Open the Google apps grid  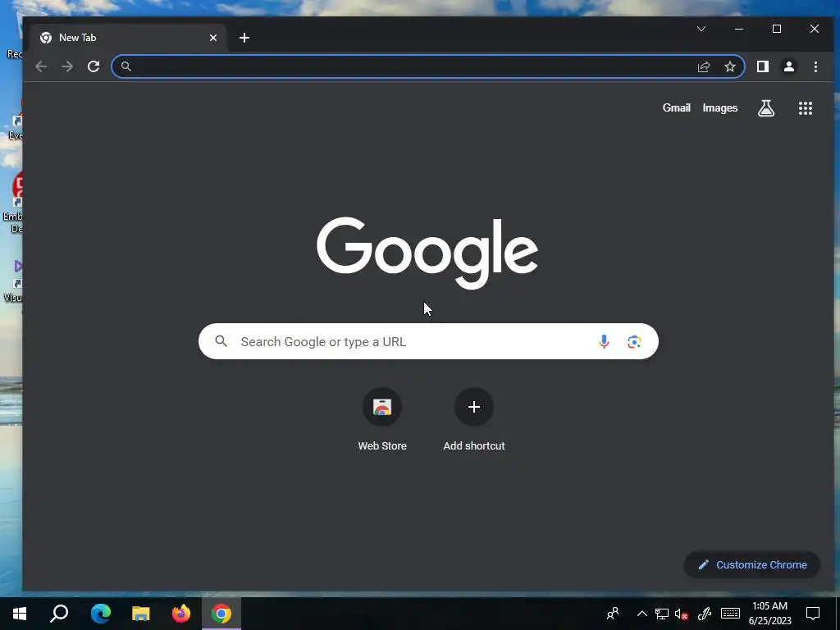(806, 108)
